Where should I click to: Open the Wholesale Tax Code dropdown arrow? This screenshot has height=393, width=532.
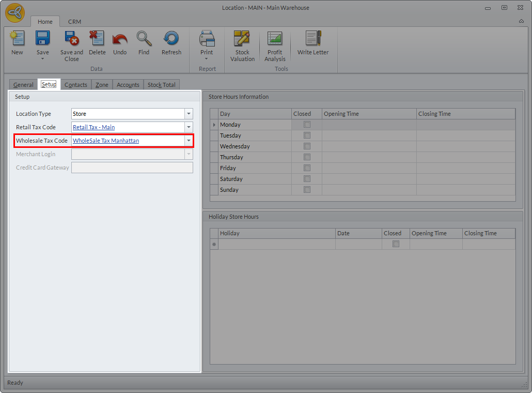(x=189, y=141)
